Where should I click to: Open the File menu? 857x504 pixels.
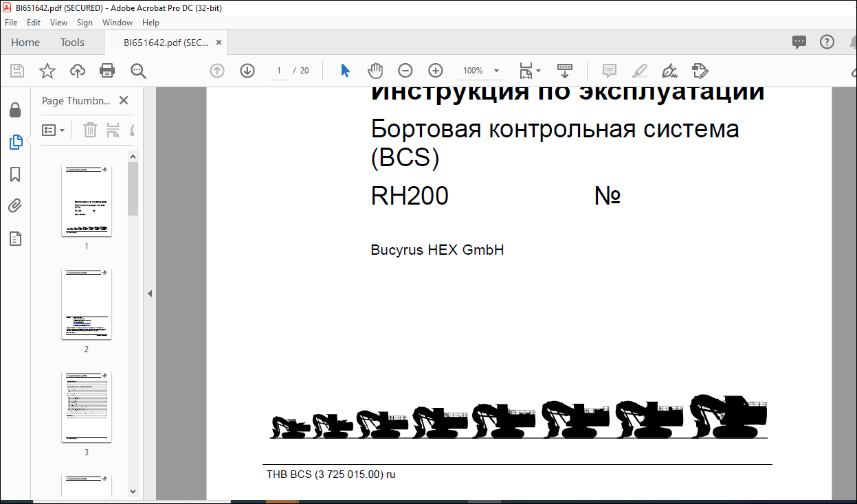(x=11, y=23)
